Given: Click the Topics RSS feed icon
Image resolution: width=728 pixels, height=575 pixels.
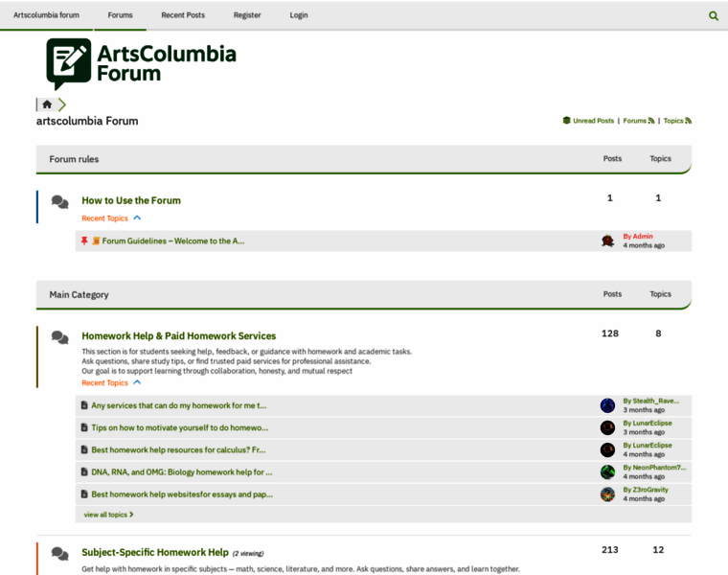Looking at the screenshot, I should coord(688,121).
